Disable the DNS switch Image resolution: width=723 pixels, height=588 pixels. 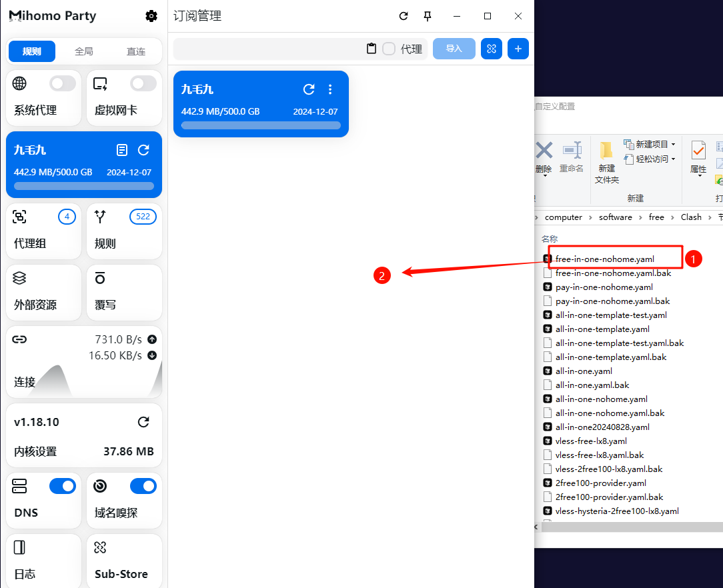[63, 486]
